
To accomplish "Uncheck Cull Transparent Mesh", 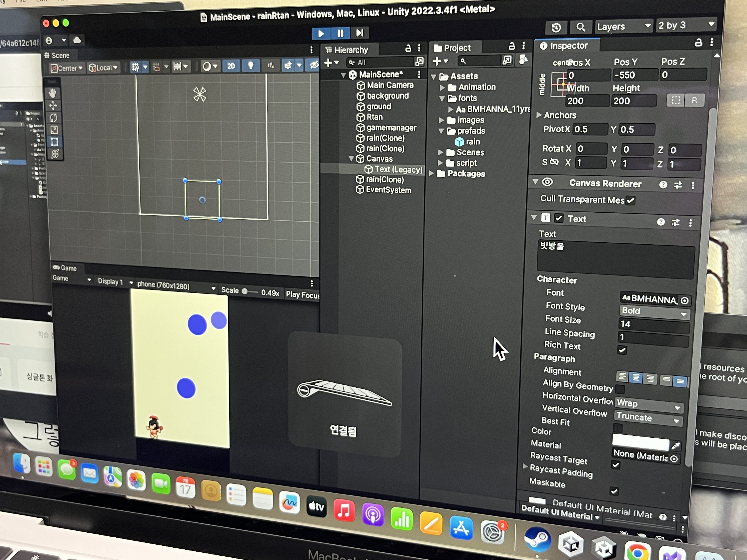I will coord(630,201).
